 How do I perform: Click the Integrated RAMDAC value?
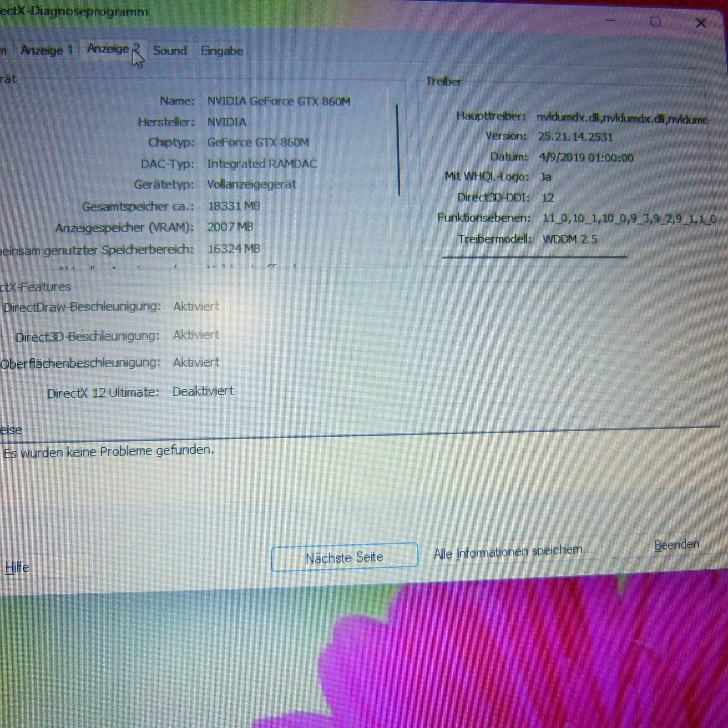click(262, 163)
